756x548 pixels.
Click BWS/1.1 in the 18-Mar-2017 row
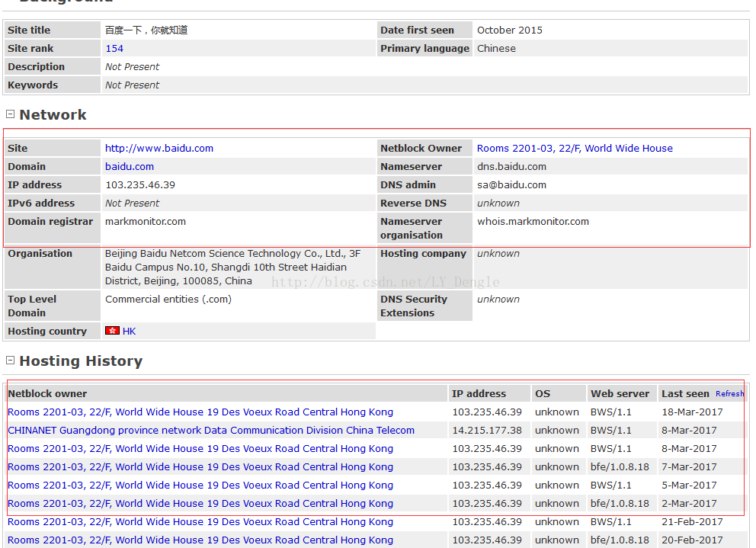point(611,412)
